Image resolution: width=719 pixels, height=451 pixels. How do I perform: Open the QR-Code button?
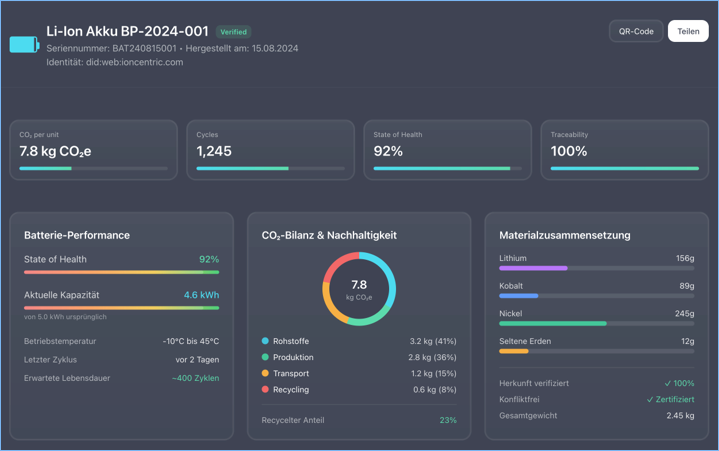point(636,31)
